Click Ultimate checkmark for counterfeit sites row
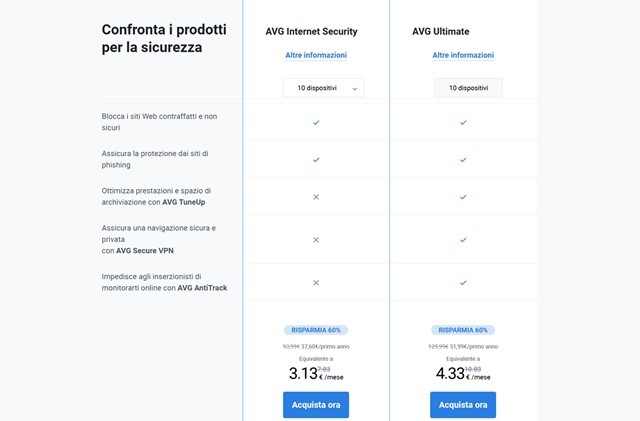 [463, 122]
